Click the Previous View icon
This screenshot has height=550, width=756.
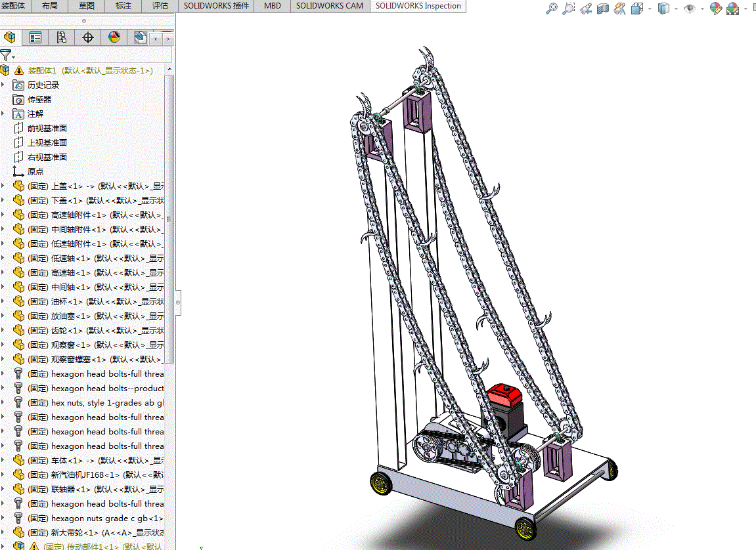[x=586, y=8]
